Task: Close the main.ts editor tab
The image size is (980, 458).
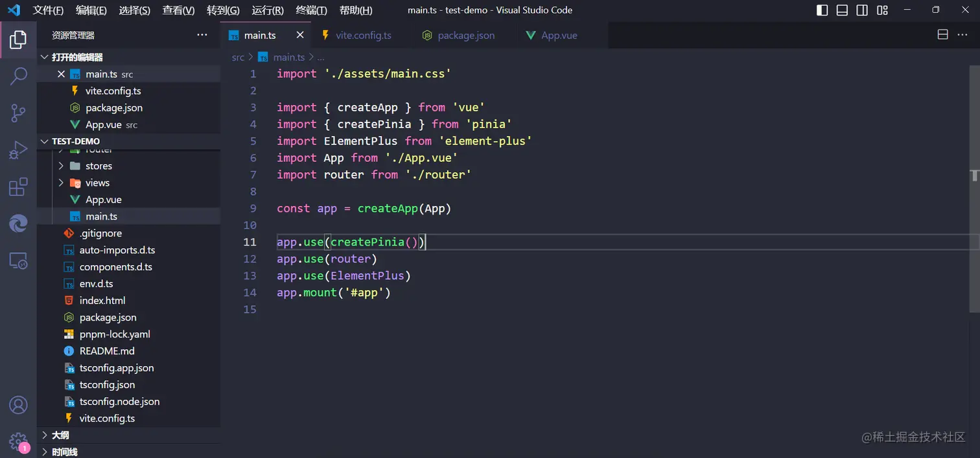Action: [299, 35]
